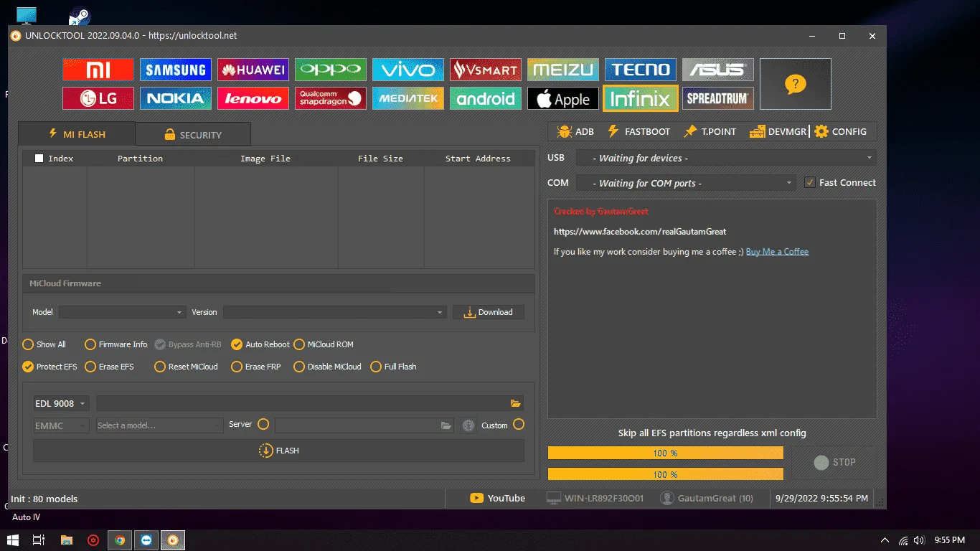Select the Huawei brand icon
The height and width of the screenshot is (551, 980).
[x=253, y=70]
